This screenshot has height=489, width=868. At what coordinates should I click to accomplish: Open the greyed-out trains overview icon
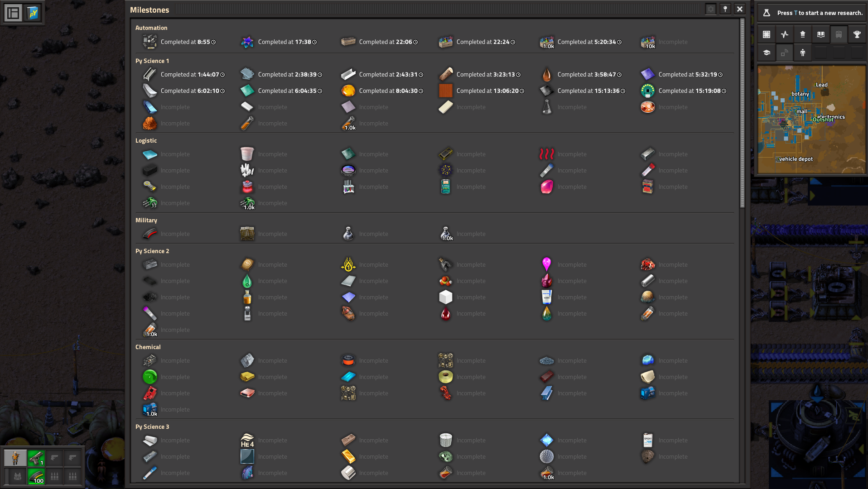839,34
